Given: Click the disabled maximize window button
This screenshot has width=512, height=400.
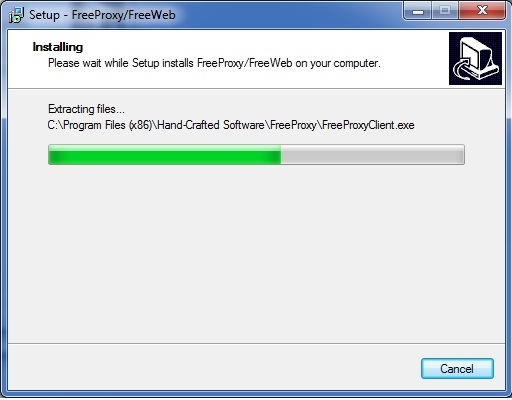Looking at the screenshot, I should click(x=445, y=11).
